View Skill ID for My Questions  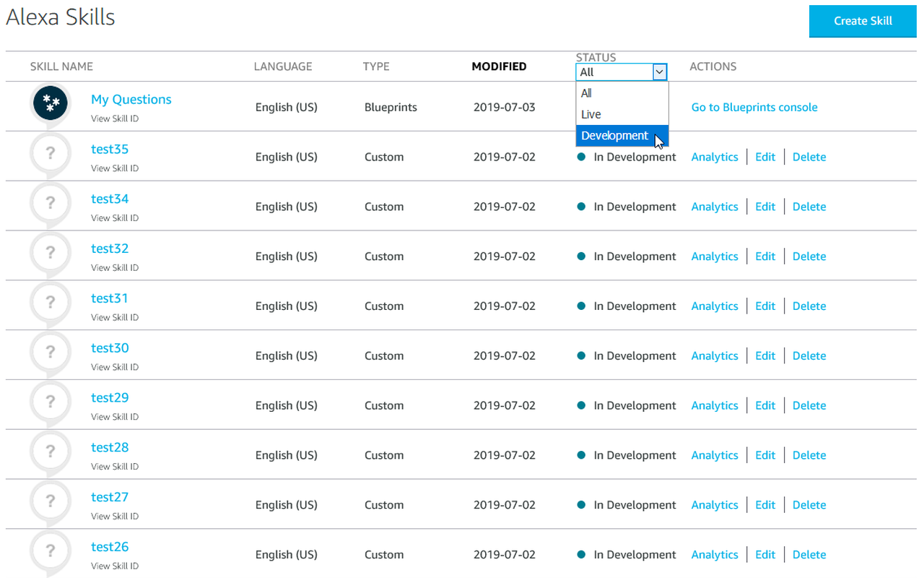coord(115,118)
